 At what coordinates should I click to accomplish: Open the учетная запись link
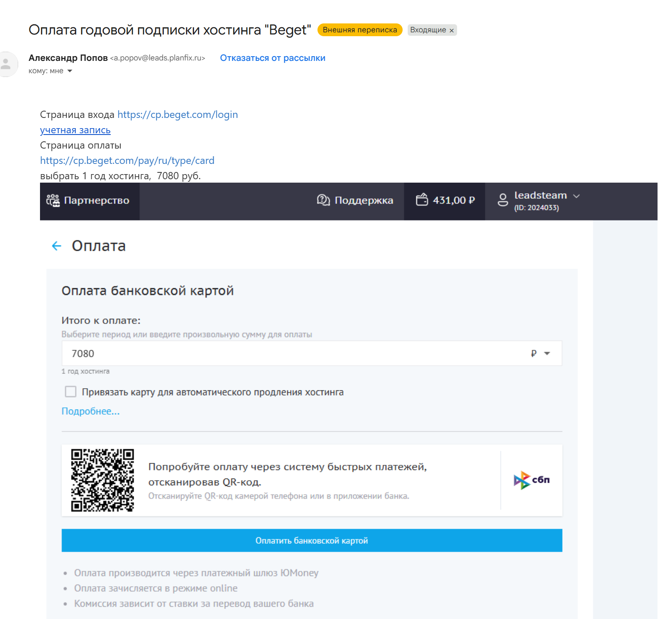tap(75, 130)
